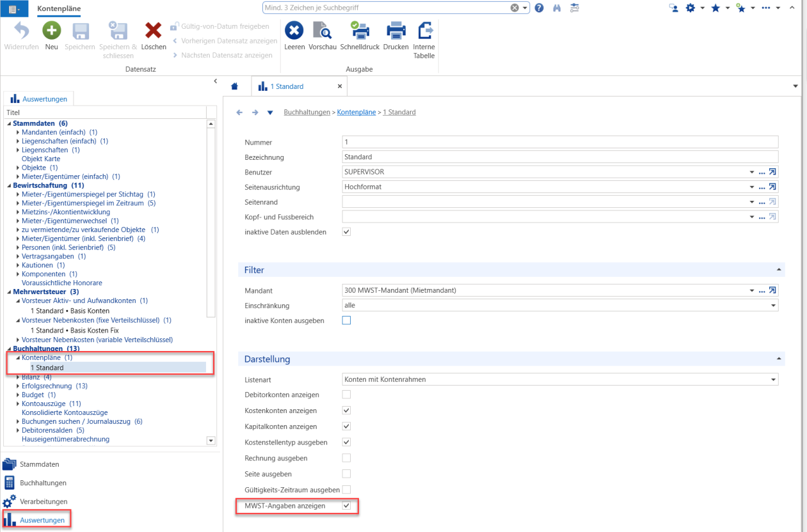807x532 pixels.
Task: Collapse the Filter section
Action: pos(779,270)
